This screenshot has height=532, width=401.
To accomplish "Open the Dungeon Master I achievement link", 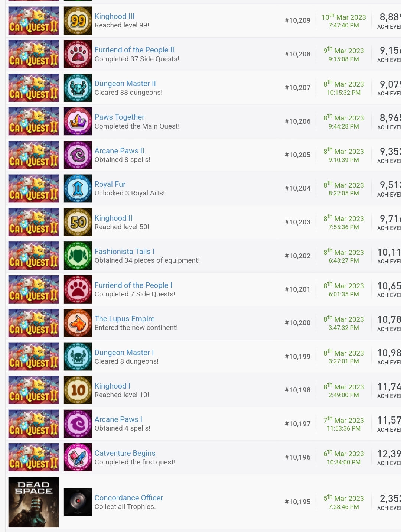I will click(124, 353).
